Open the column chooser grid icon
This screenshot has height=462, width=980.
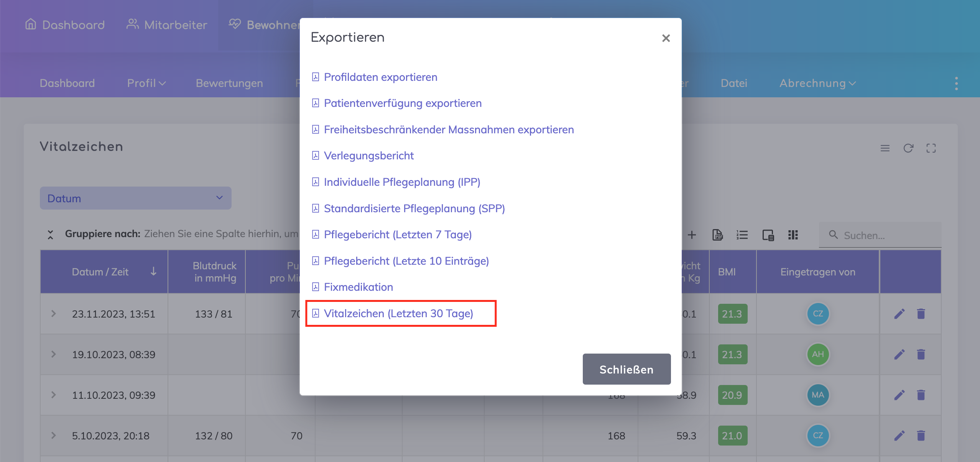[793, 235]
